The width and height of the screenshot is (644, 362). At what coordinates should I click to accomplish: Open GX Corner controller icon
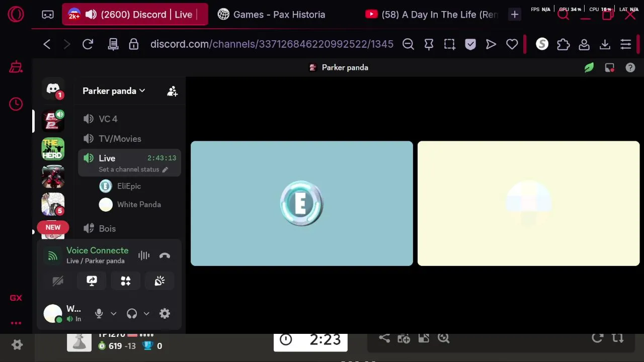pyautogui.click(x=48, y=15)
